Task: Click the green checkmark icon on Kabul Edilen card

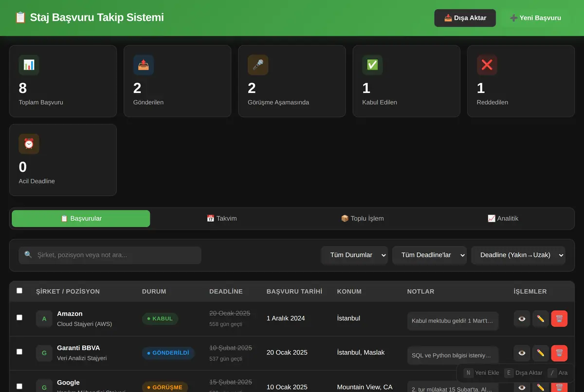Action: 372,65
